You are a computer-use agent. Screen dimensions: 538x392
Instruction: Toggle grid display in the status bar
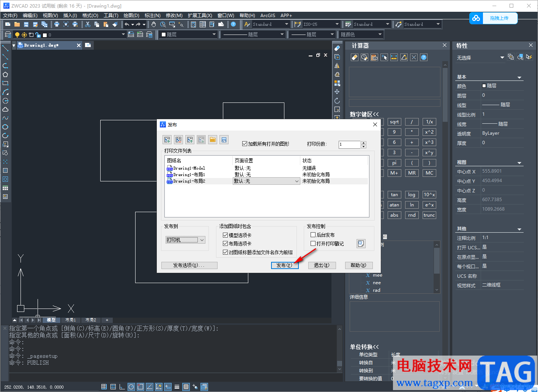pos(113,387)
